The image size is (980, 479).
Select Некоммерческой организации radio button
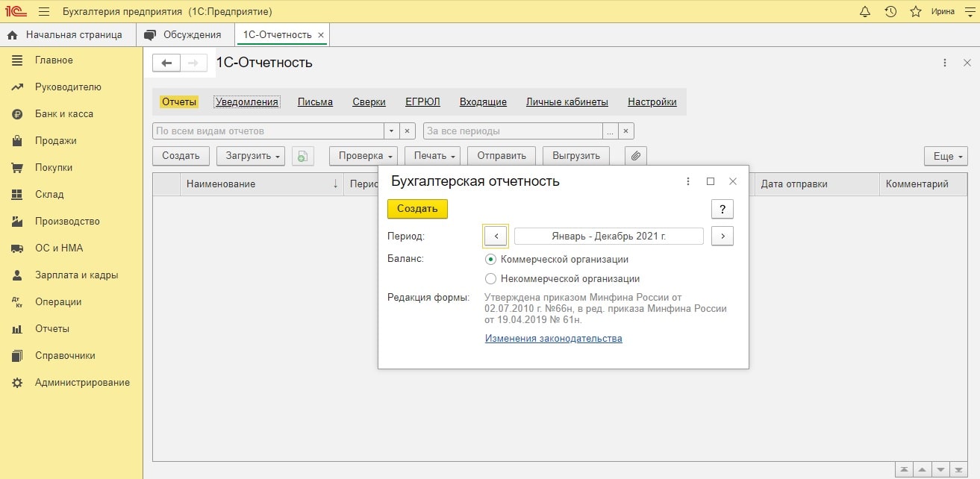click(x=490, y=279)
